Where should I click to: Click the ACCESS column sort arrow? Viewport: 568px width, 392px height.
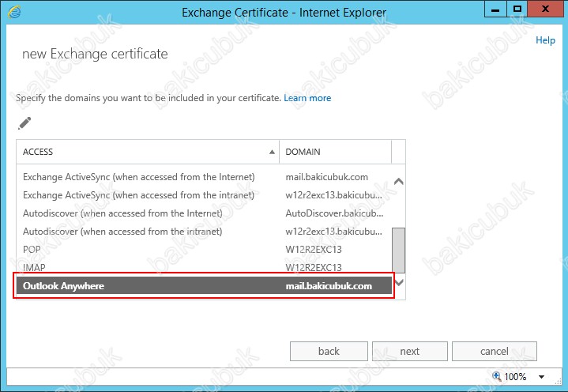coord(272,153)
